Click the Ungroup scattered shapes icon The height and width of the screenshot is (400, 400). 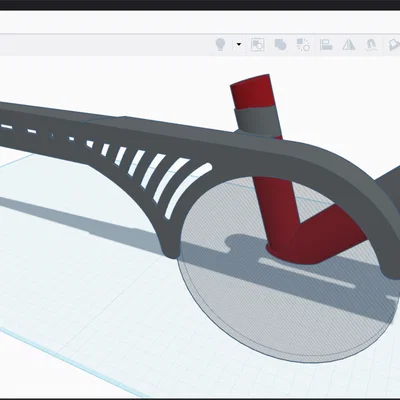point(303,44)
